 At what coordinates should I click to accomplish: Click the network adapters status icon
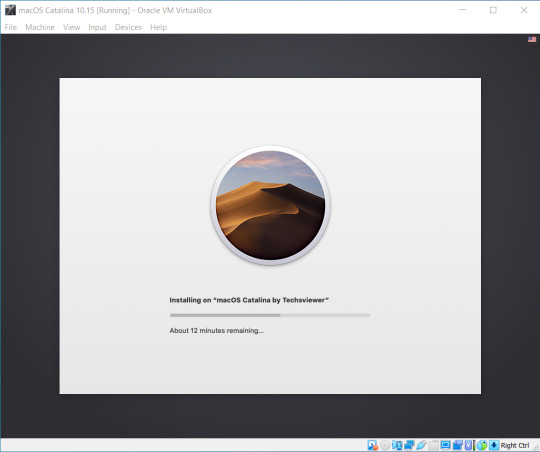click(409, 445)
